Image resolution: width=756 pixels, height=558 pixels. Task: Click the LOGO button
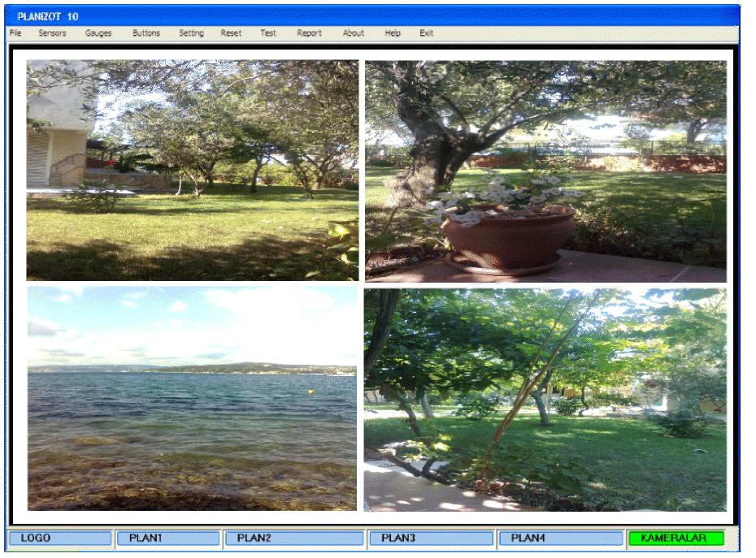click(x=60, y=539)
